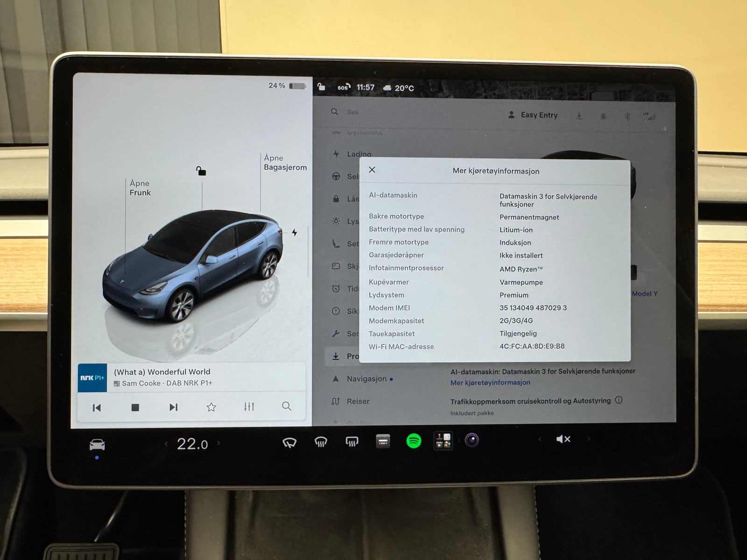
Task: Tap the 20°C weather indicator
Action: coord(398,88)
